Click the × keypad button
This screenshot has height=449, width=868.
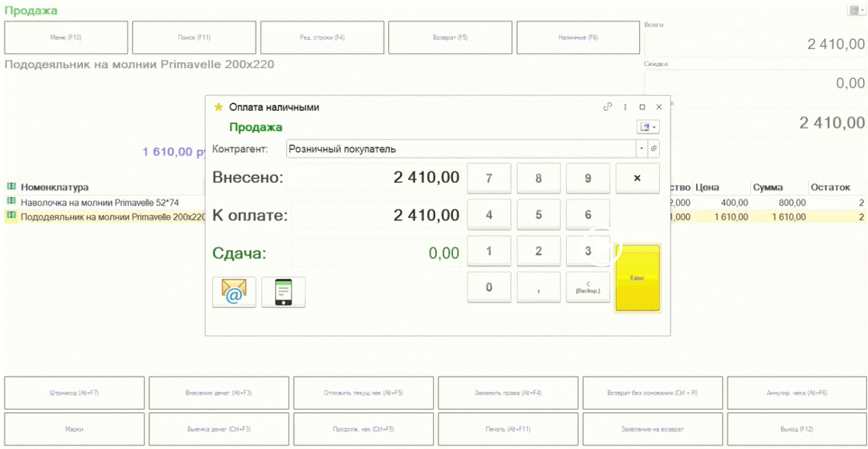point(637,178)
